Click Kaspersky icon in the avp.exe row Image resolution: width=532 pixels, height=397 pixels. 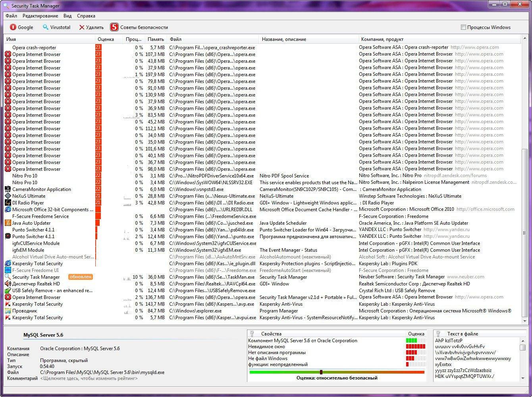8,304
